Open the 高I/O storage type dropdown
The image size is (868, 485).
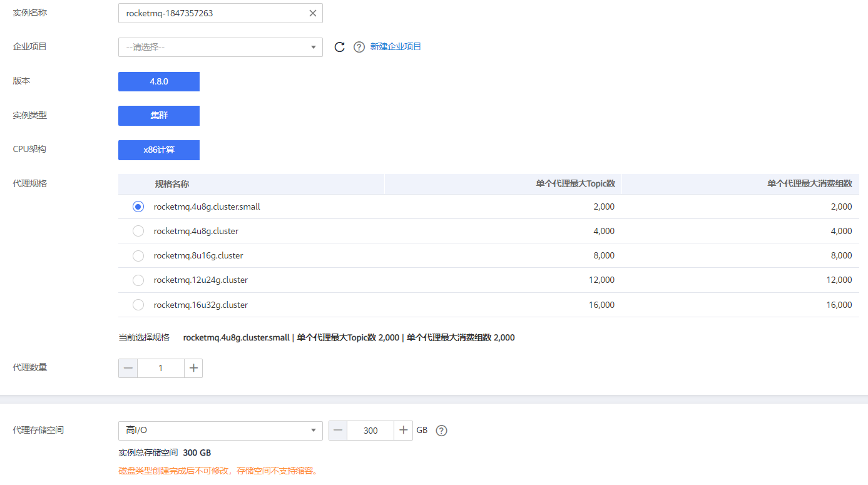pyautogui.click(x=220, y=431)
